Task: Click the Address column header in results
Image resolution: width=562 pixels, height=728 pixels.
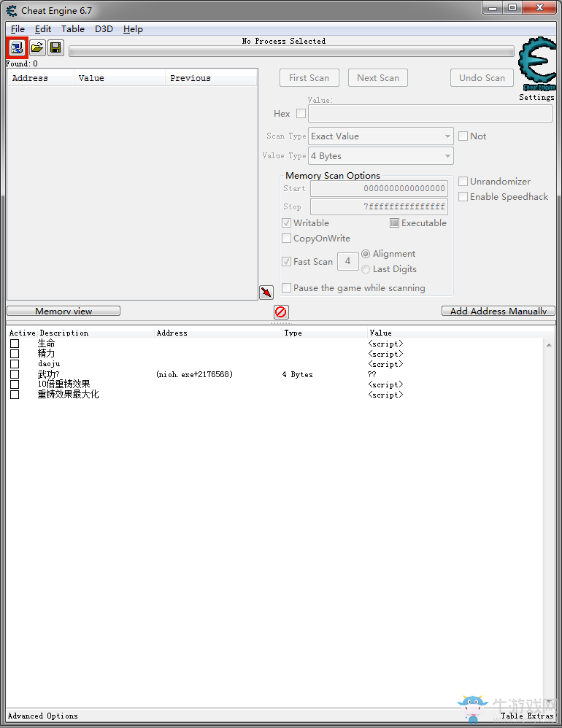Action: [41, 78]
